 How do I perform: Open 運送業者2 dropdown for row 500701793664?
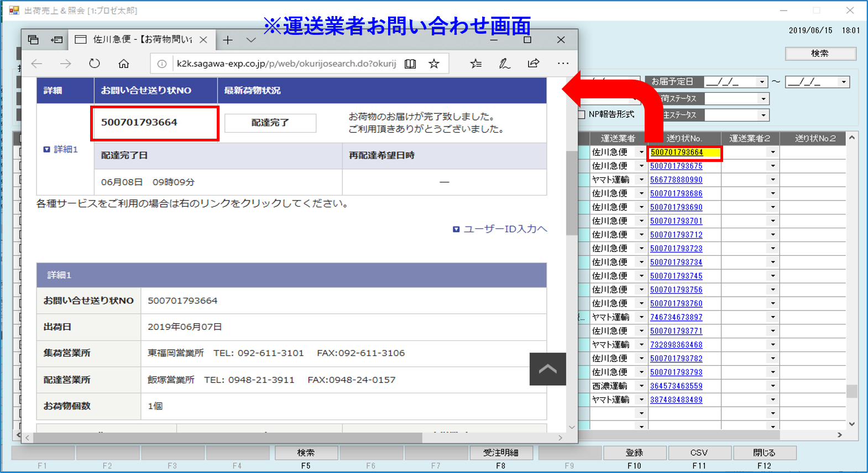pos(773,153)
